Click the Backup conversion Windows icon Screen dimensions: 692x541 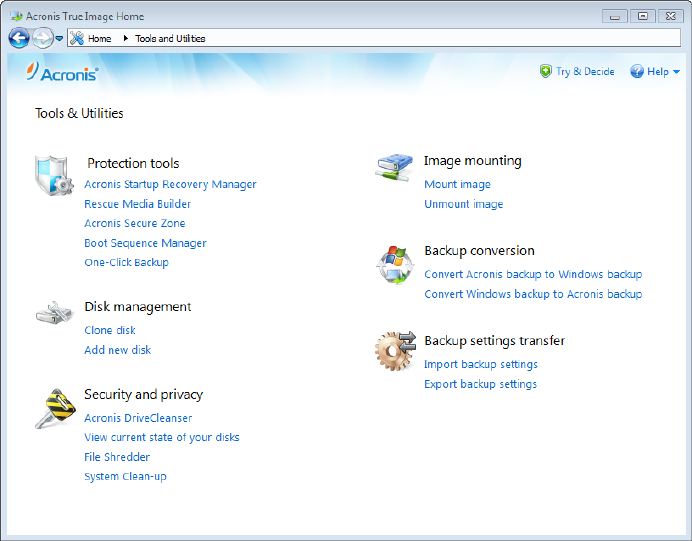(x=395, y=265)
